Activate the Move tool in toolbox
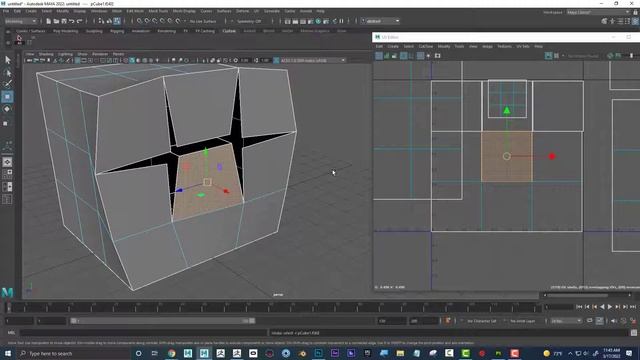The image size is (640, 360). tap(7, 97)
